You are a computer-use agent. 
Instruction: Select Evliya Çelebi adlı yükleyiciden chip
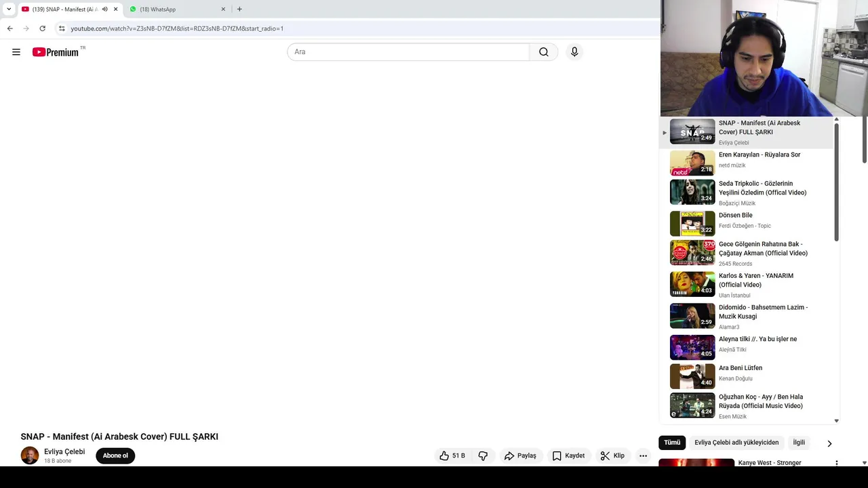tap(736, 443)
